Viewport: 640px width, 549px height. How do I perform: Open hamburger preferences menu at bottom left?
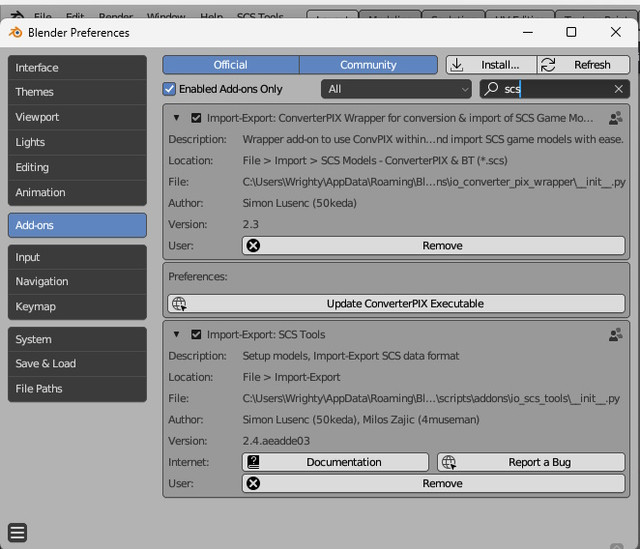click(x=18, y=532)
